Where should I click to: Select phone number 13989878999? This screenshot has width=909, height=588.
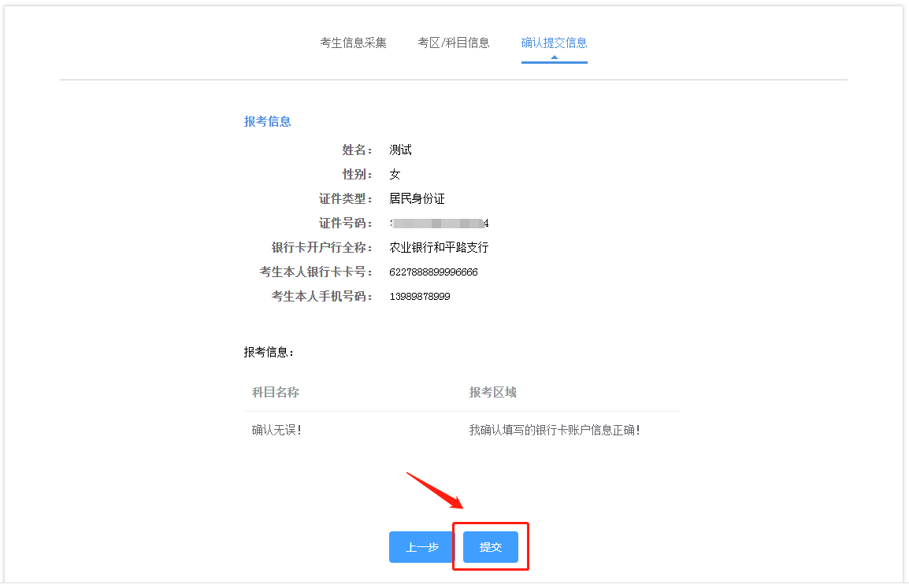coord(420,297)
